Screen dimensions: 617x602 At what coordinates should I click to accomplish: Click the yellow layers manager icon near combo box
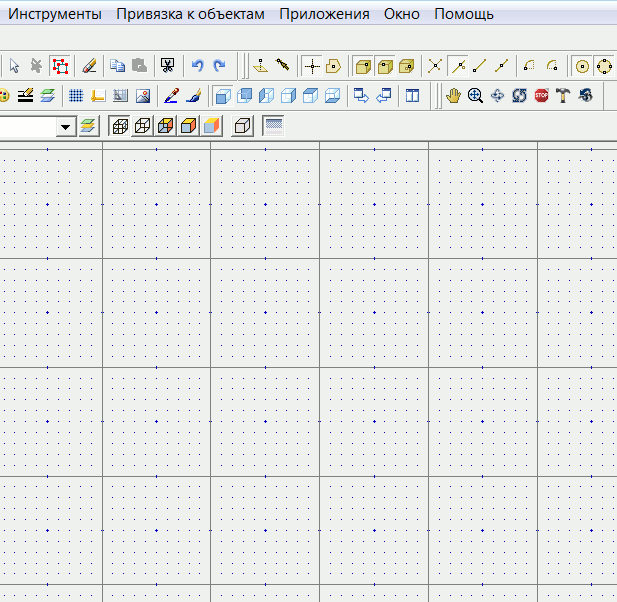point(89,126)
